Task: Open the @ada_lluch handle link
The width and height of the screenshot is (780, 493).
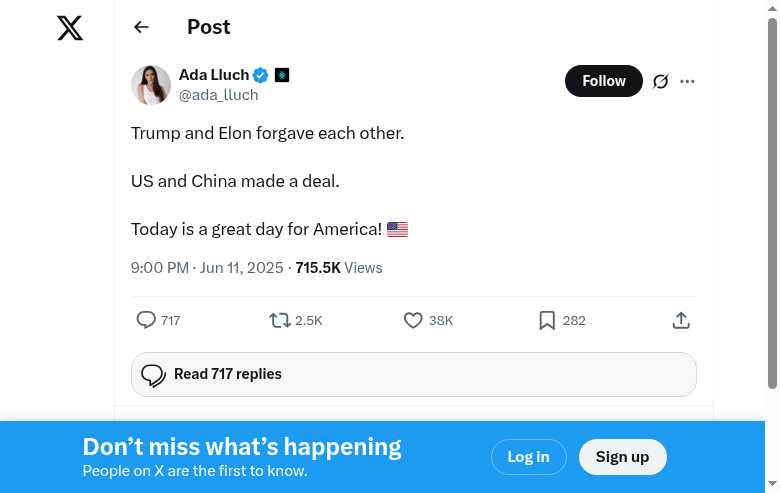Action: click(218, 95)
